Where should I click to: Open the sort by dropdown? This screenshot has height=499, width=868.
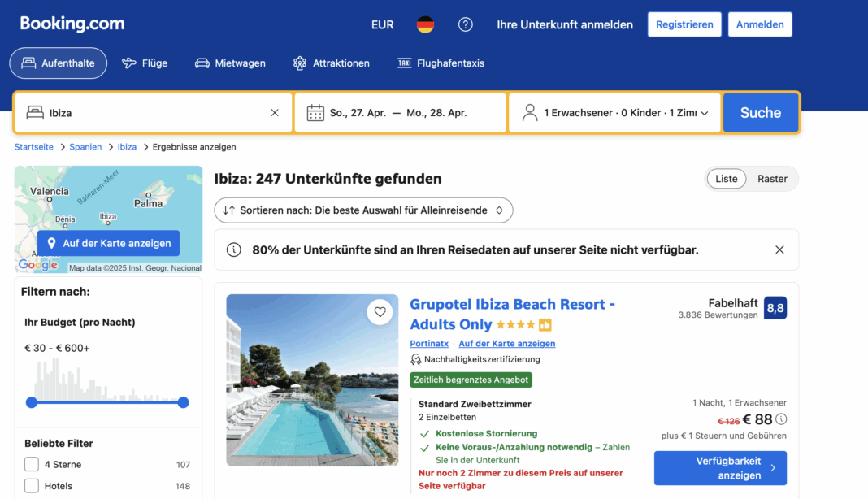(x=363, y=210)
